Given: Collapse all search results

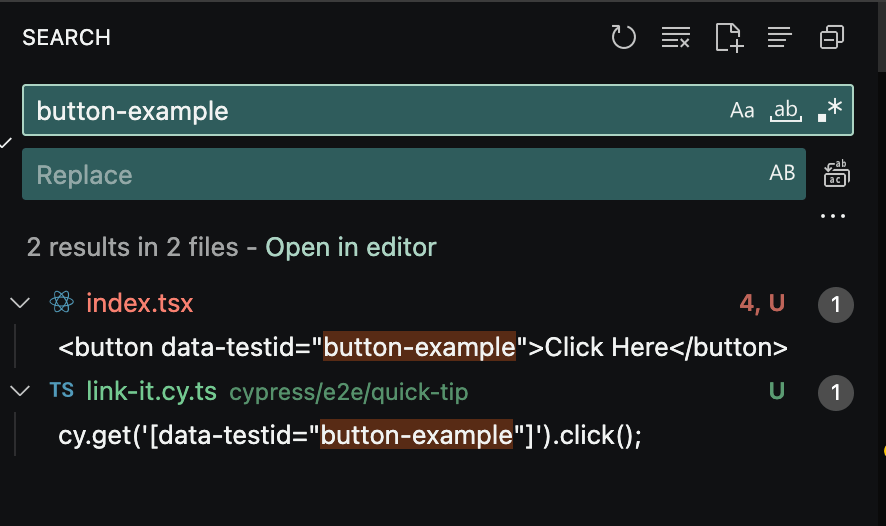Looking at the screenshot, I should [x=832, y=38].
